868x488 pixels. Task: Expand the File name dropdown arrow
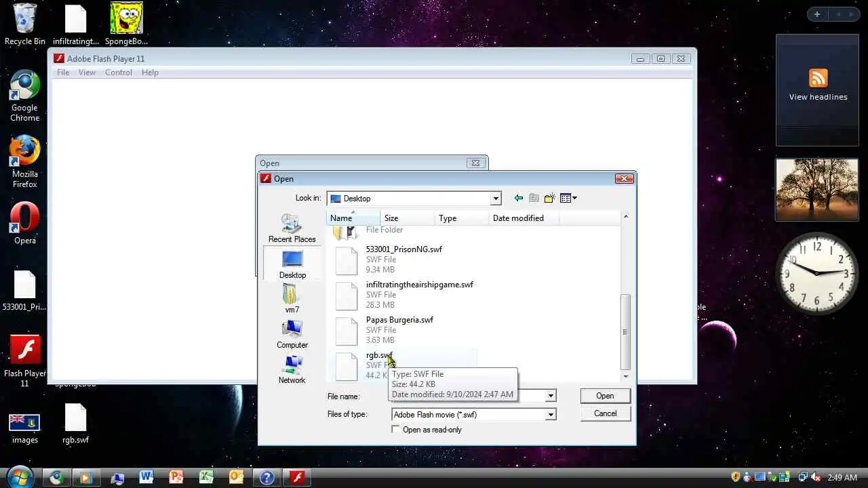[551, 396]
